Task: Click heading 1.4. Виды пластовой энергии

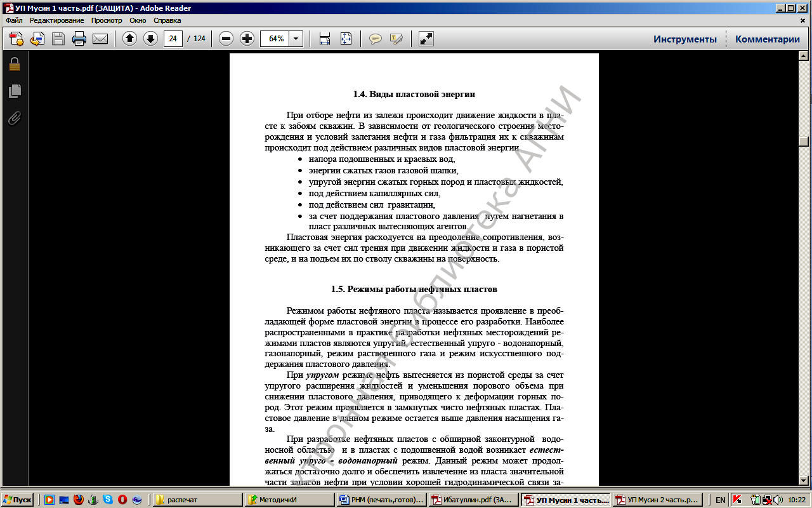Action: tap(414, 94)
